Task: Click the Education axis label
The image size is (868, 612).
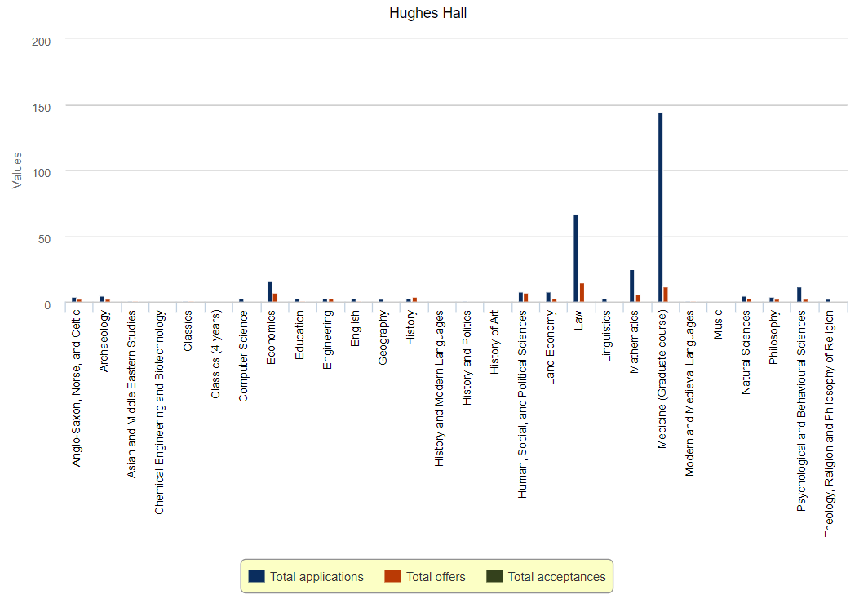Action: 299,335
